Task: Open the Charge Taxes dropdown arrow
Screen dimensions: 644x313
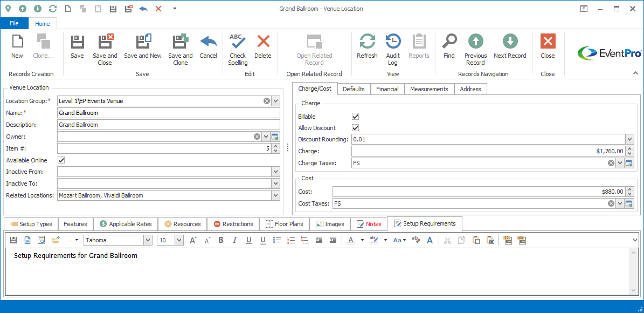Action: [620, 164]
